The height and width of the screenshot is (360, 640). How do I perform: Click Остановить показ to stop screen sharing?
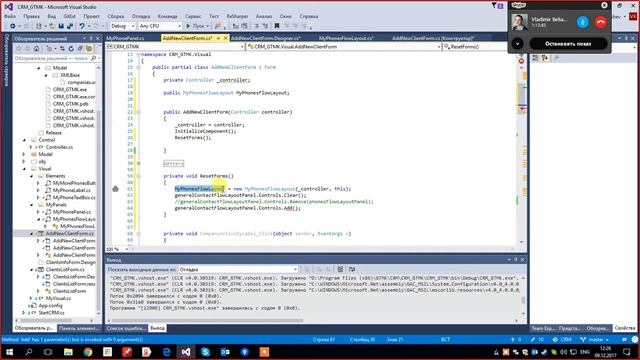[x=568, y=44]
